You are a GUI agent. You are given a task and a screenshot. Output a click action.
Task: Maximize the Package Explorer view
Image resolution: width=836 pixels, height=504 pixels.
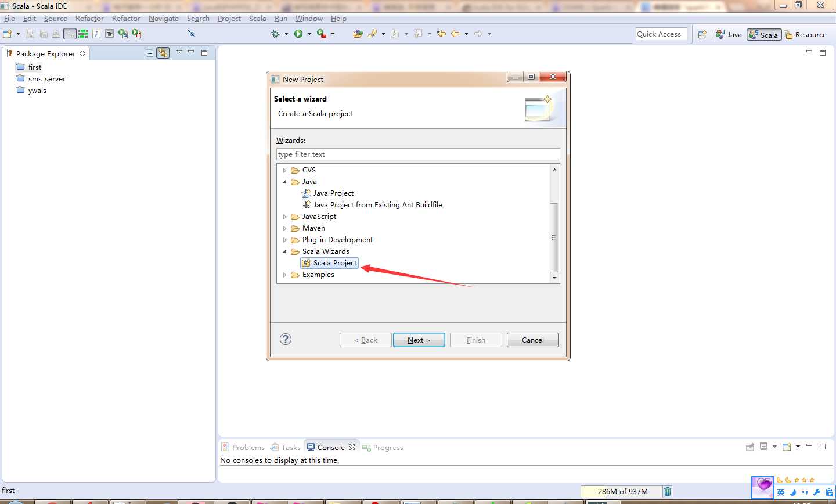(x=204, y=52)
